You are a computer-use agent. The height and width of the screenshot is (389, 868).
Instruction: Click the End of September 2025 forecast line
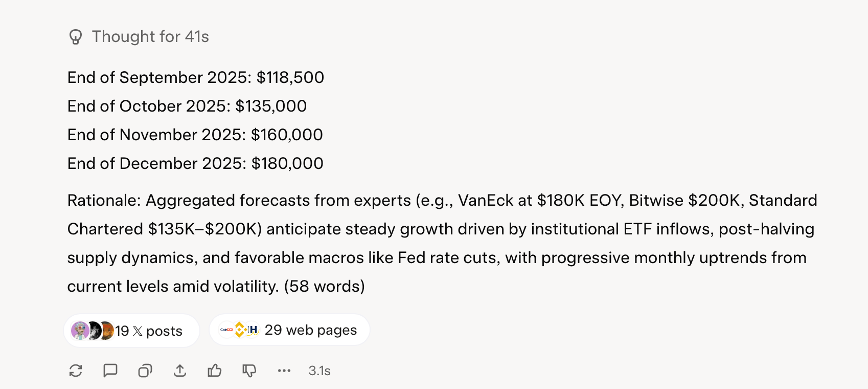click(x=196, y=77)
